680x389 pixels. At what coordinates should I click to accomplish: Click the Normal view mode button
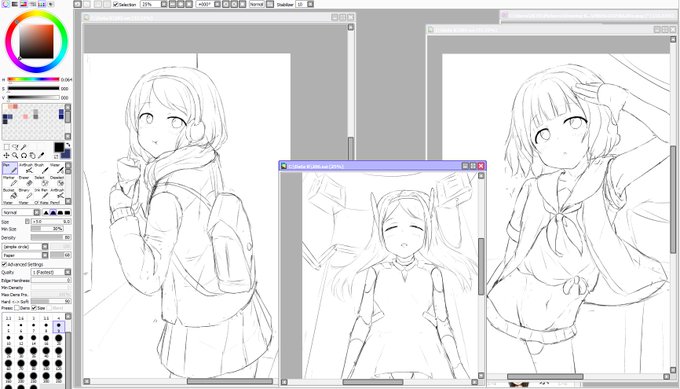tap(257, 4)
